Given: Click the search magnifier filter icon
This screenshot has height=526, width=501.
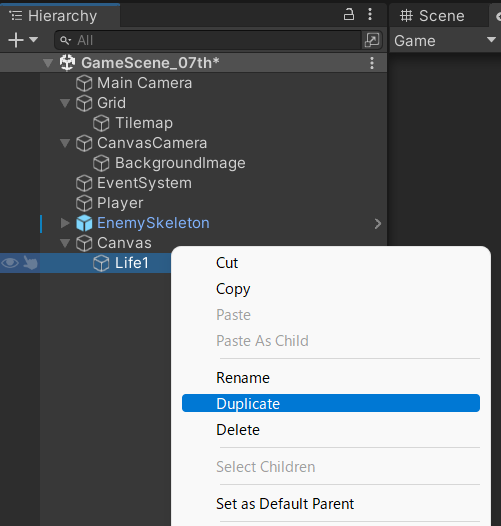Looking at the screenshot, I should [65, 41].
